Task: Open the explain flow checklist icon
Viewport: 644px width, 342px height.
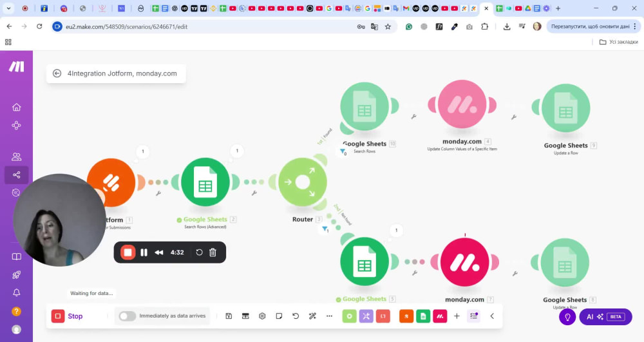Action: 473,316
